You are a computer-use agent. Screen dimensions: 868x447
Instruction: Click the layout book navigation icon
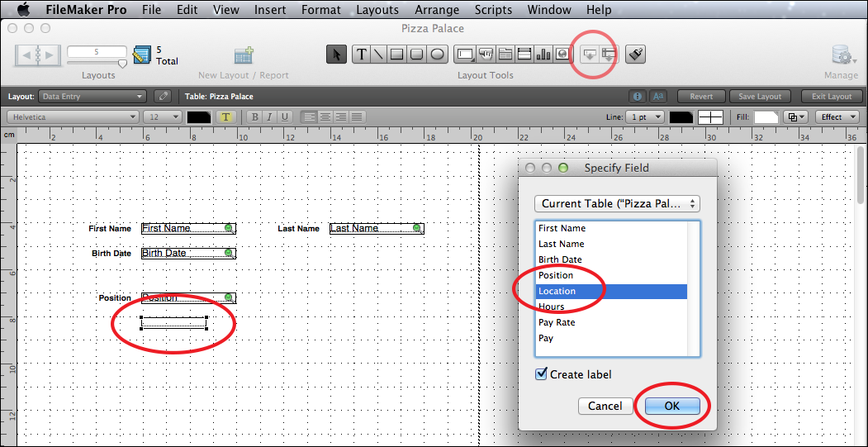point(38,55)
